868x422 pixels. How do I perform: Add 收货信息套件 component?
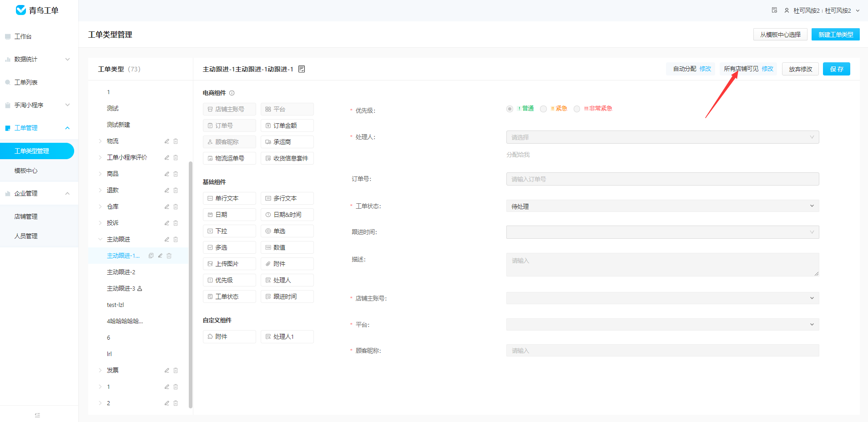(x=287, y=158)
